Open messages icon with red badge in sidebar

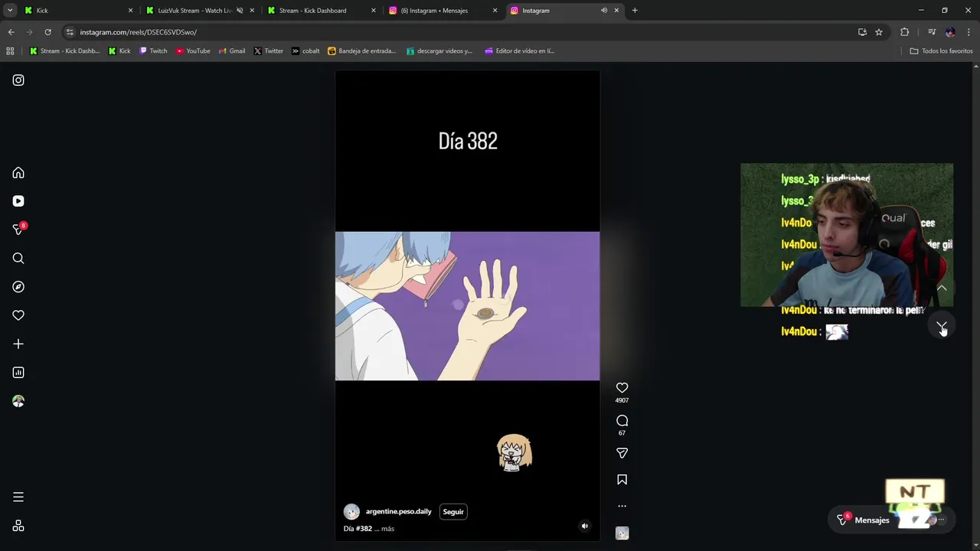pos(18,229)
